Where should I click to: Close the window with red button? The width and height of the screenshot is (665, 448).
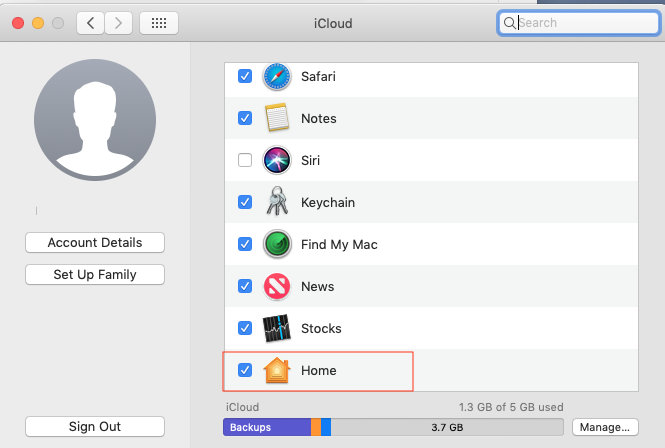(18, 23)
